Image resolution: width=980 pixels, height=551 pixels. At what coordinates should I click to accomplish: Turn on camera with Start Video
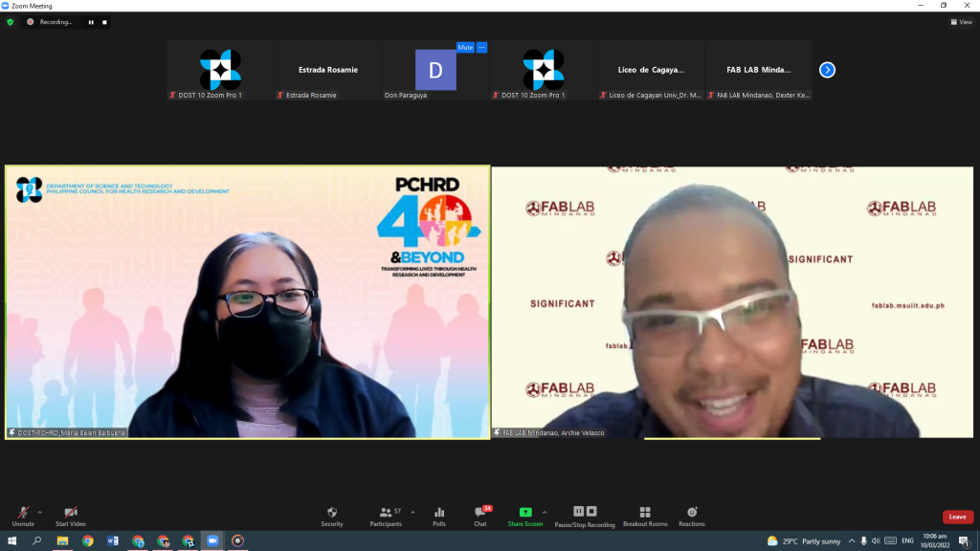(71, 517)
